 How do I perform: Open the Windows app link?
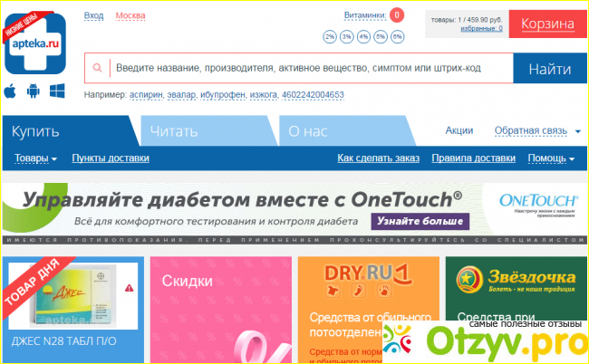click(57, 91)
